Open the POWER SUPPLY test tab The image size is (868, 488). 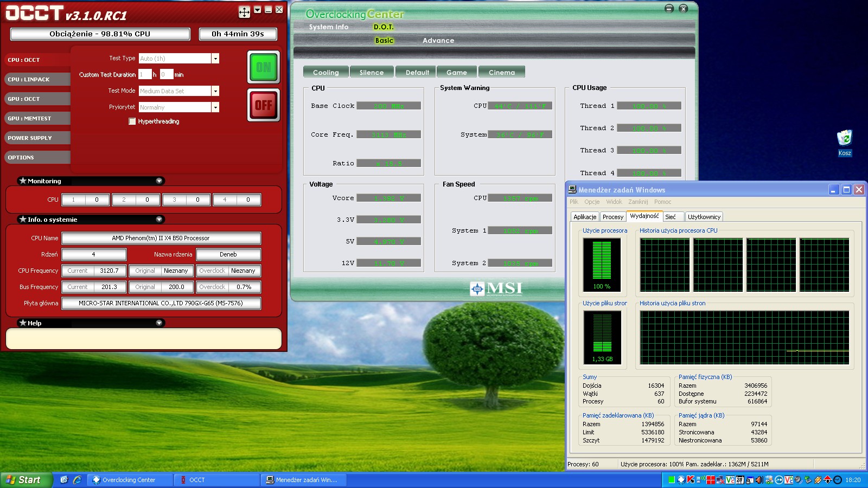click(x=37, y=138)
